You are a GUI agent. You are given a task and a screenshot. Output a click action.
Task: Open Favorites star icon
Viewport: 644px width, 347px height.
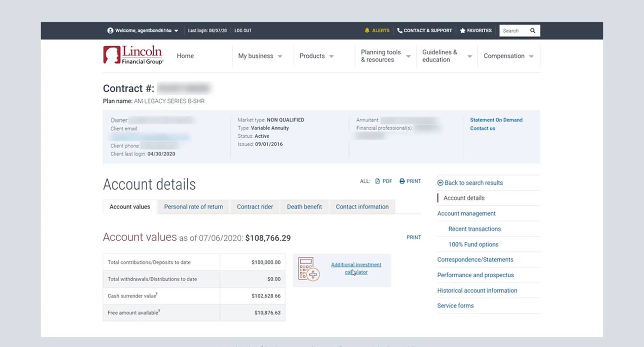462,31
